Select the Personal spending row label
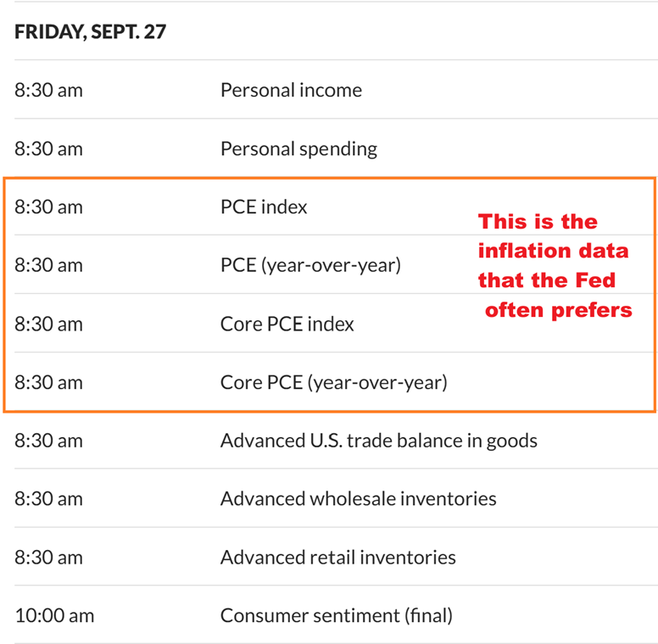The width and height of the screenshot is (658, 644). click(298, 149)
